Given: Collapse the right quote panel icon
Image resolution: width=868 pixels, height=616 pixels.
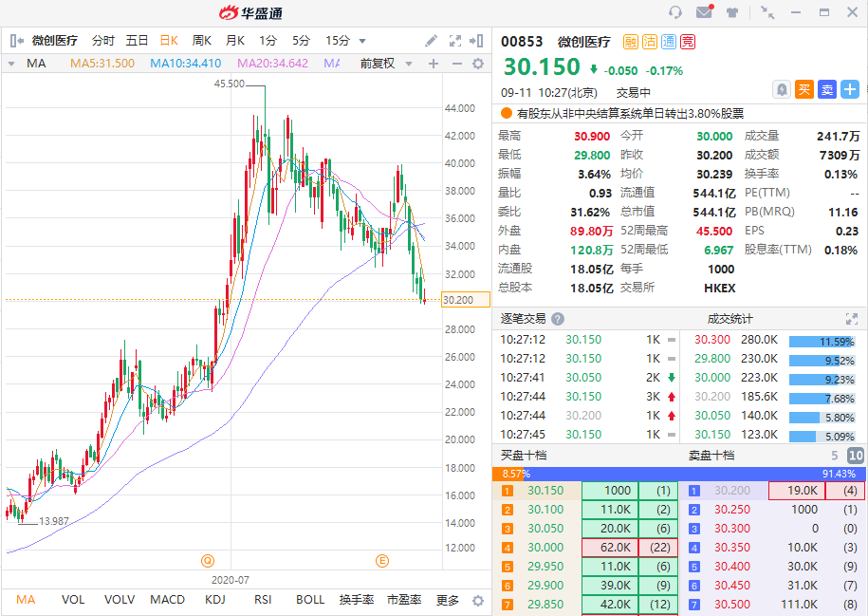Looking at the screenshot, I should click(x=476, y=41).
